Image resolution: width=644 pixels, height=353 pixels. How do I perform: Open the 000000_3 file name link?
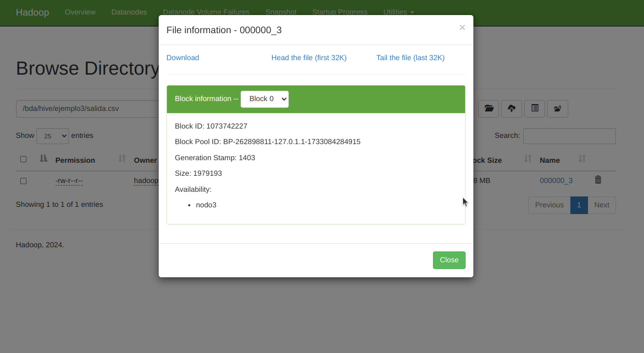point(556,180)
